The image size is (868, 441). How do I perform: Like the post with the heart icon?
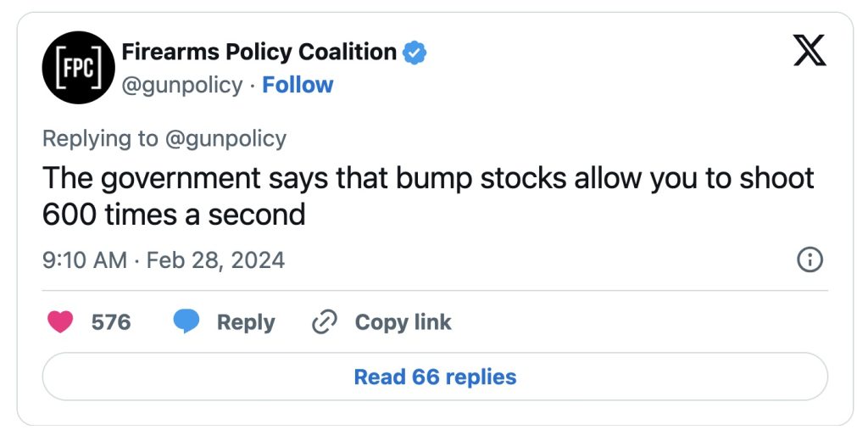[x=60, y=322]
